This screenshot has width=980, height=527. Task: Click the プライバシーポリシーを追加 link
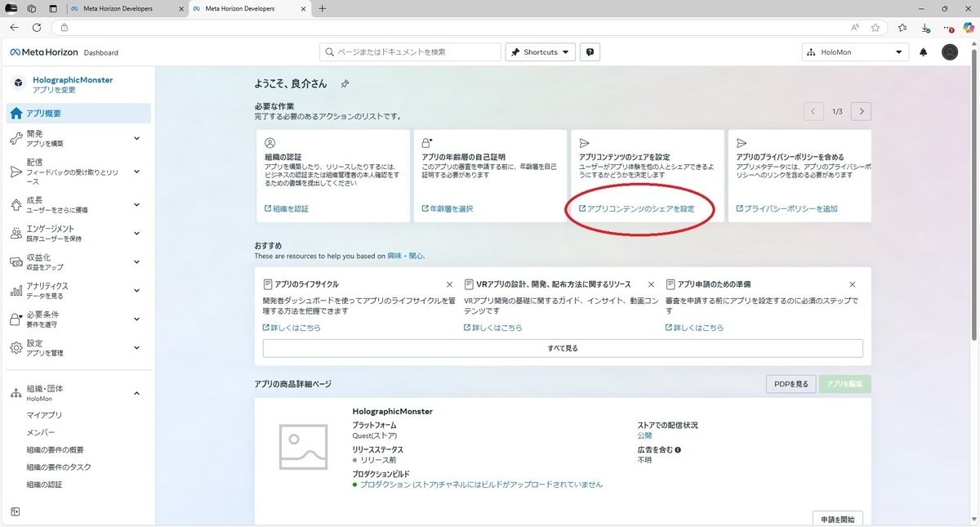[786, 209]
